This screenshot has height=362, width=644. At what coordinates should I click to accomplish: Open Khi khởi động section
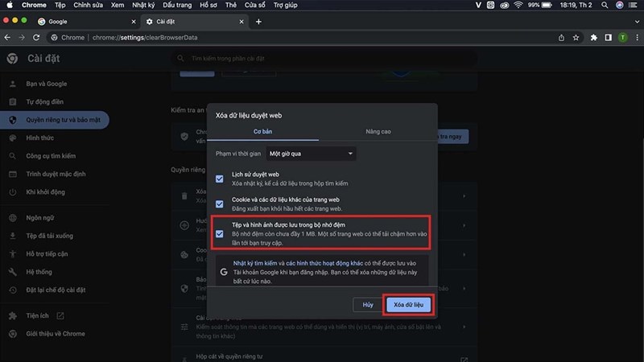[46, 192]
